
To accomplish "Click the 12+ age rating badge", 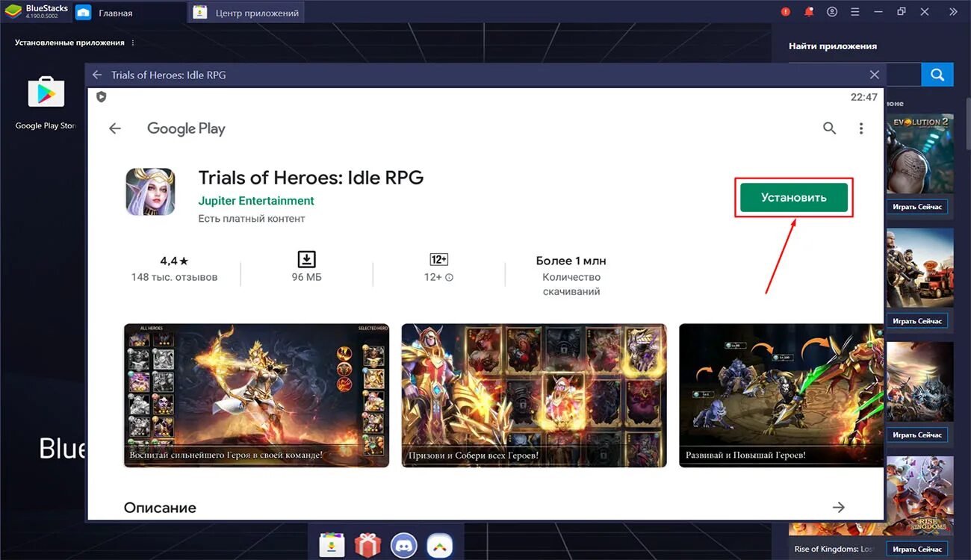I will 438,259.
